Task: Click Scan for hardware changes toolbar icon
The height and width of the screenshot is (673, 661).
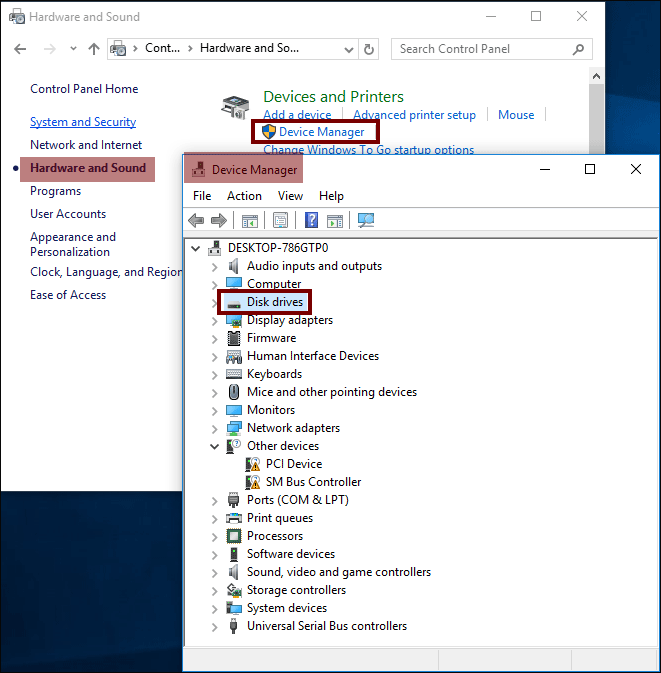Action: tap(366, 221)
